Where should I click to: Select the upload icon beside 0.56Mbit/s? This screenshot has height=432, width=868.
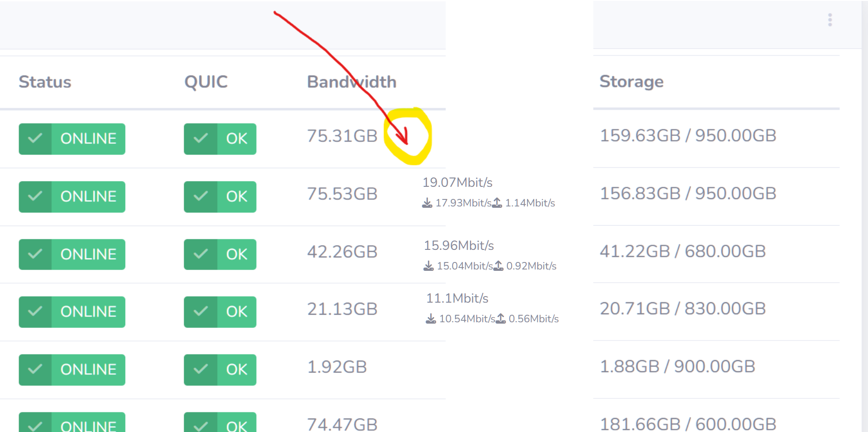[x=501, y=319]
